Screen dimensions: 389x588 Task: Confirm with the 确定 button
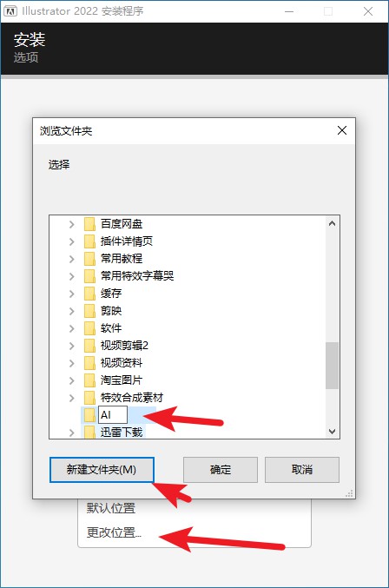(x=221, y=470)
